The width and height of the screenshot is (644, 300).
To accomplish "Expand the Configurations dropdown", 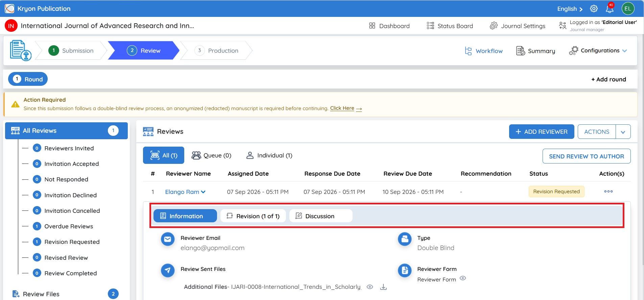I will pyautogui.click(x=598, y=51).
